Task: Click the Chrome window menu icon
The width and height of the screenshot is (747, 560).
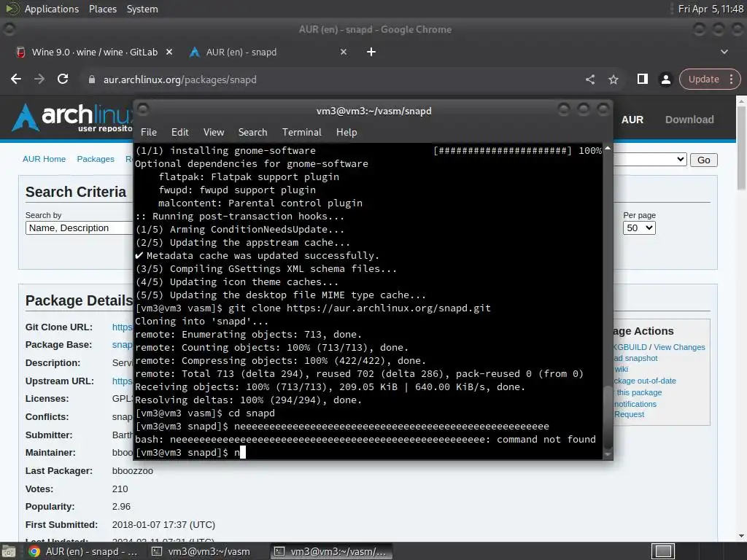Action: coord(9,29)
